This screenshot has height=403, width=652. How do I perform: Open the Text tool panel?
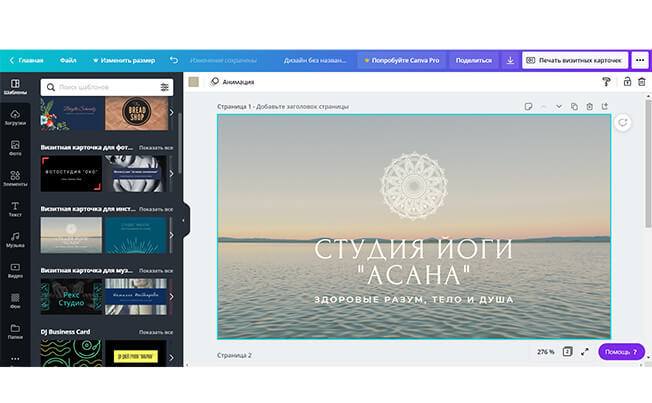(x=15, y=208)
